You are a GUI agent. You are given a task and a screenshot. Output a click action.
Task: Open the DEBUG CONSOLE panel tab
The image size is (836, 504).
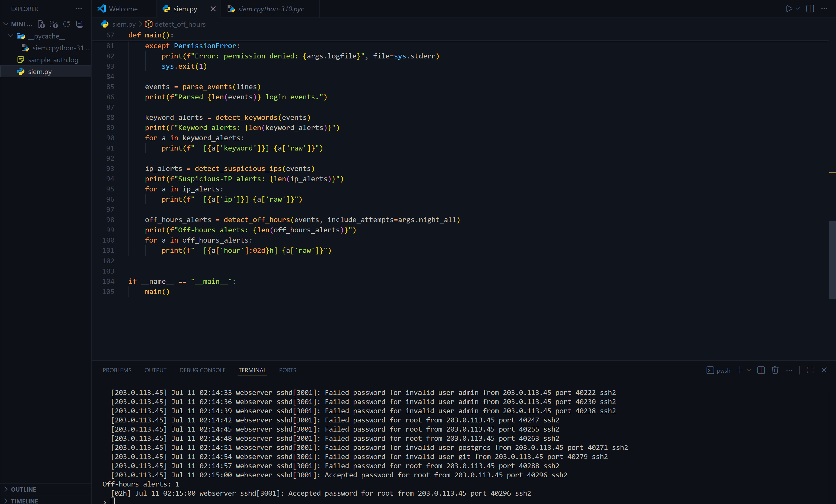click(203, 370)
